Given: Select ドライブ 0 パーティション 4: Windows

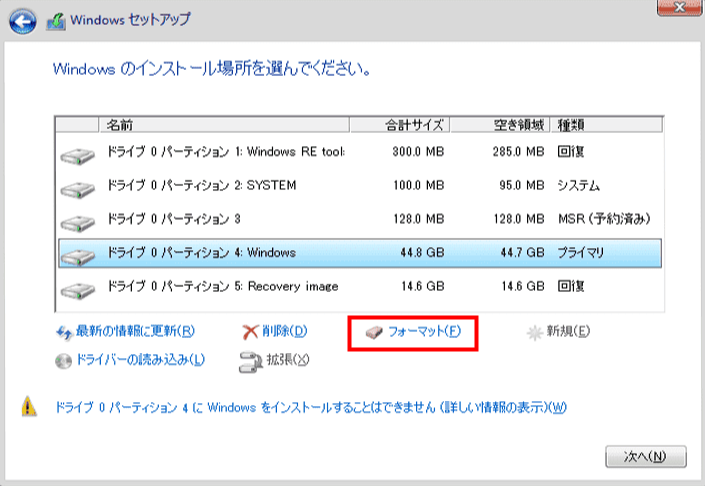Looking at the screenshot, I should [360, 253].
